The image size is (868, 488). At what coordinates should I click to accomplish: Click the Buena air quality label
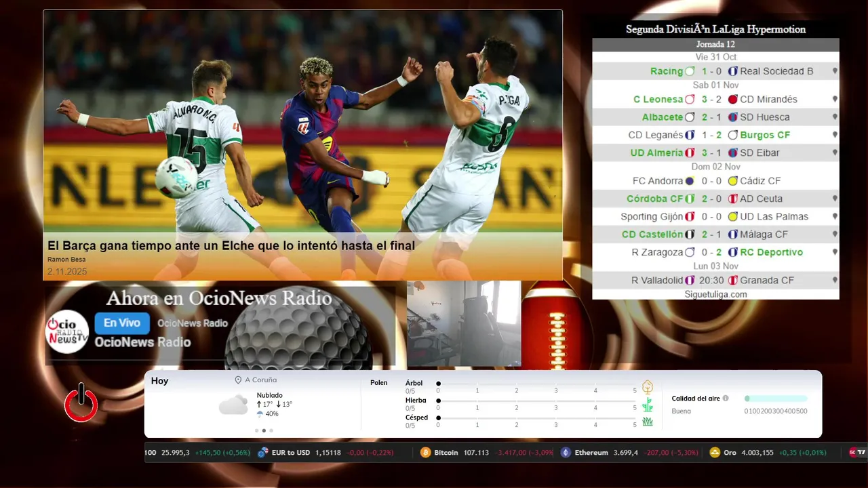(x=682, y=411)
